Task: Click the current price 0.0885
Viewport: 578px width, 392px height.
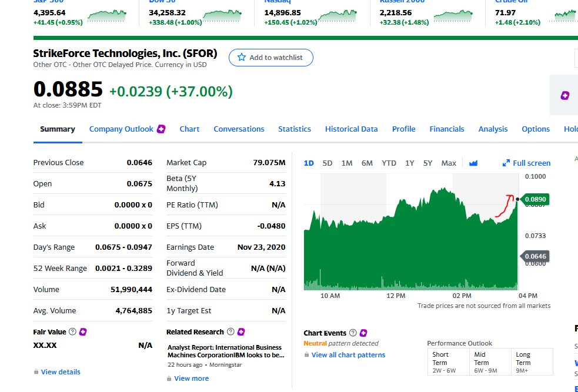Action: tap(68, 89)
